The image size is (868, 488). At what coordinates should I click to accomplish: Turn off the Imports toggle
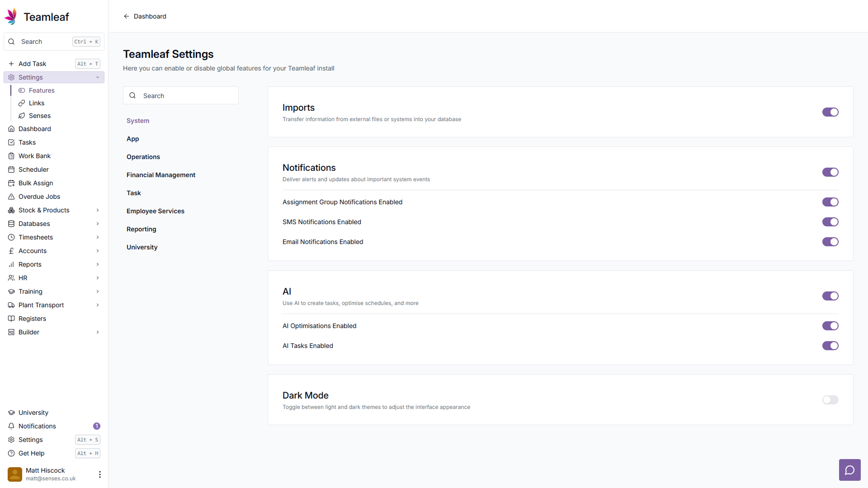[830, 112]
